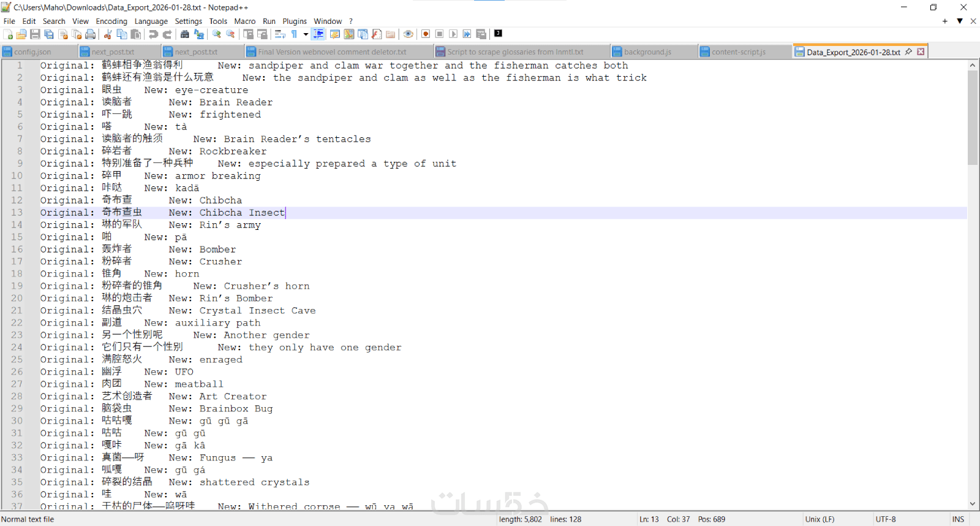The width and height of the screenshot is (980, 526).
Task: Click the Close file toolbar icon
Action: 63,34
